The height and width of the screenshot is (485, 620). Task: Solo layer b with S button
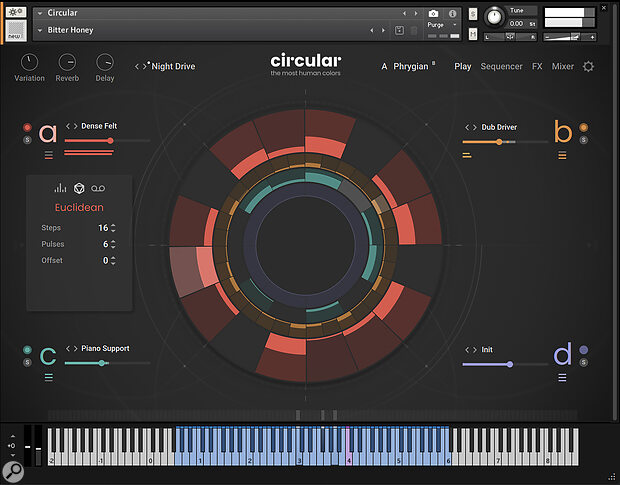click(584, 140)
